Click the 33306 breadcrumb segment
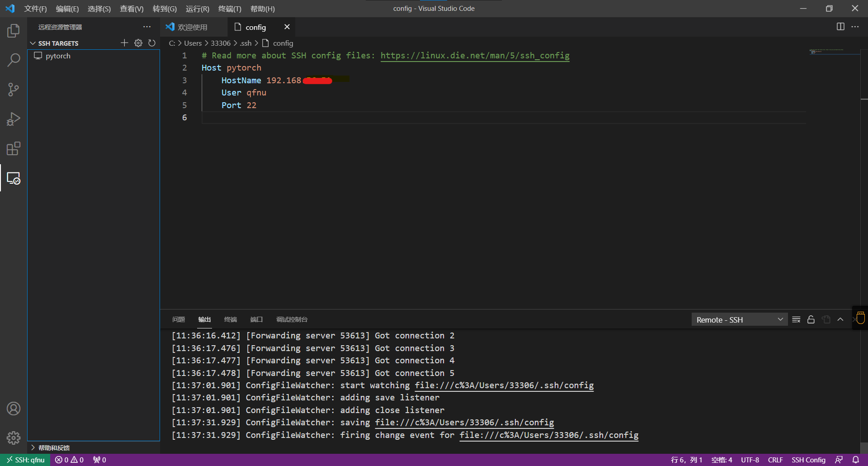 221,43
